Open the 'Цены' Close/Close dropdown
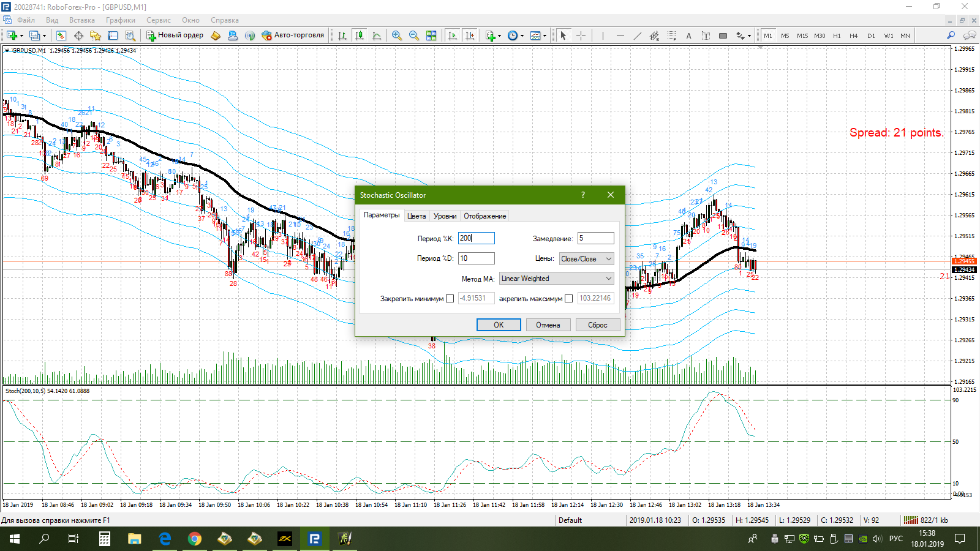The height and width of the screenshot is (551, 980). point(586,259)
